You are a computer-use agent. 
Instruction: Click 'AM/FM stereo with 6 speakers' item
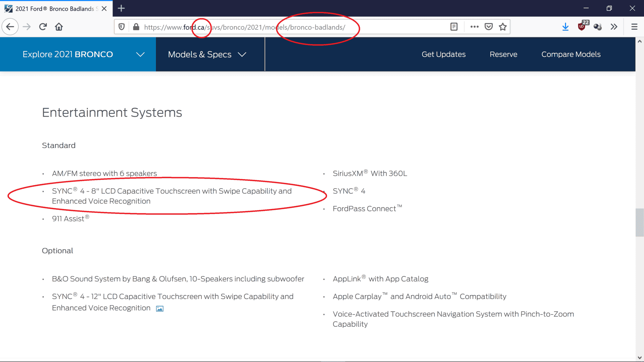104,173
